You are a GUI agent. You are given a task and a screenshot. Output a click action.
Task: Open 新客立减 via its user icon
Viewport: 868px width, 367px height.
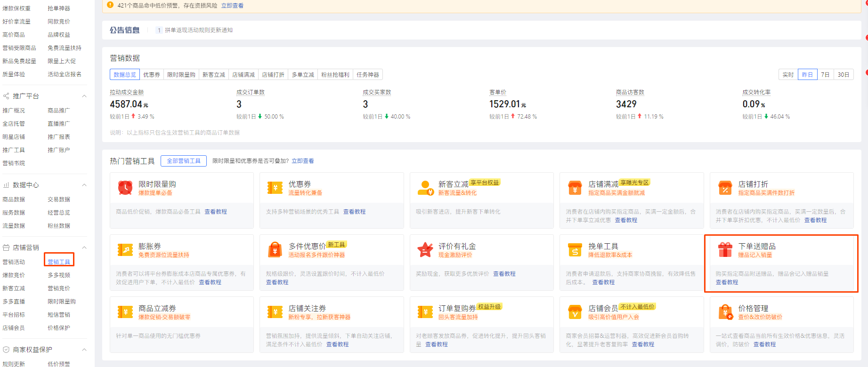(425, 188)
